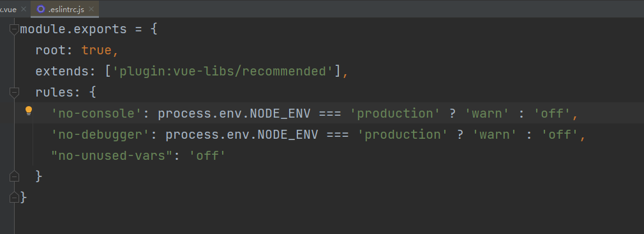Select the .eslintrc.js editor tab
Screen dimensions: 644x234
point(65,9)
